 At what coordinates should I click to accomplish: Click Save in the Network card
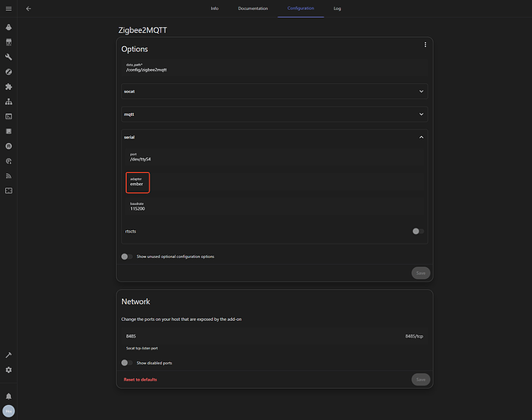[421, 380]
